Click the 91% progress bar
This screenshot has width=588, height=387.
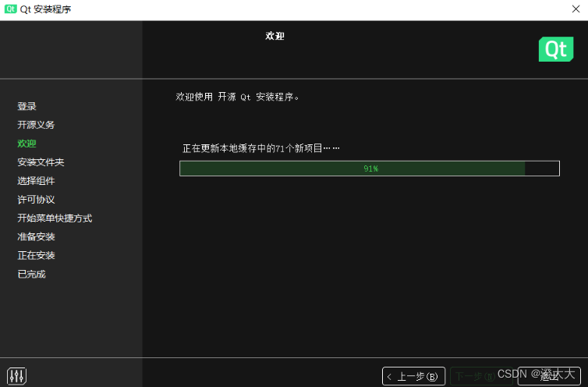tap(370, 169)
